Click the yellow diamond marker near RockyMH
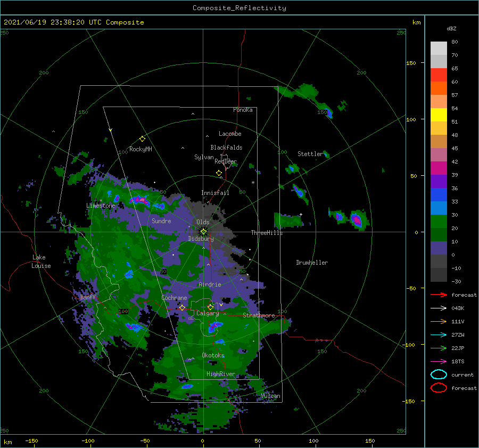This screenshot has height=448, width=479. pos(142,139)
